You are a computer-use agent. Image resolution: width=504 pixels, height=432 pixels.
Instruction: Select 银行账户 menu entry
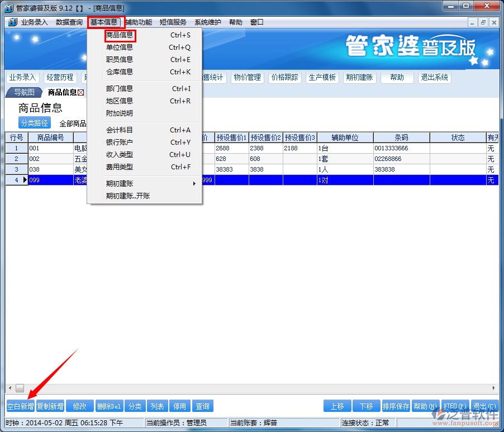click(145, 142)
